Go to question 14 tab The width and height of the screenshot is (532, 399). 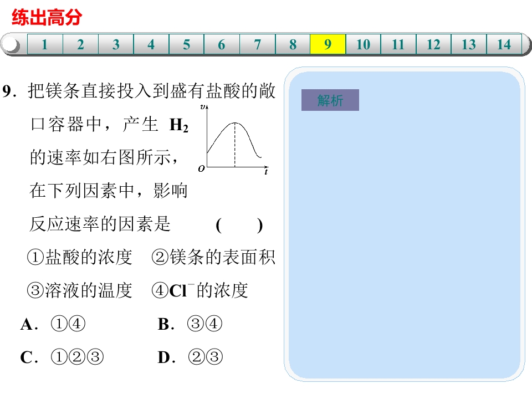click(x=504, y=44)
